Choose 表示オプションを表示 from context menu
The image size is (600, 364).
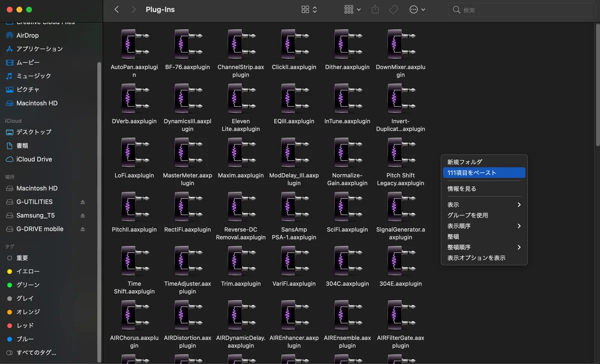tap(484, 258)
